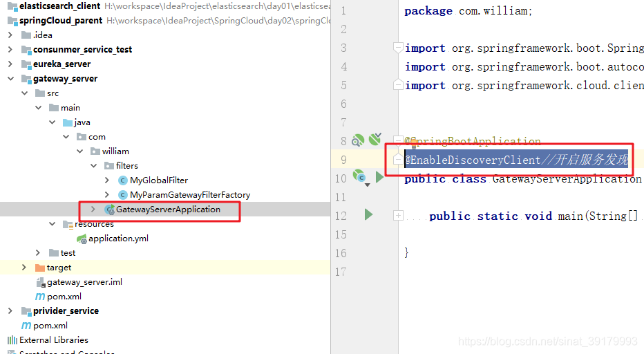Expand eureka_server module chevron
This screenshot has height=354, width=644.
[x=10, y=64]
